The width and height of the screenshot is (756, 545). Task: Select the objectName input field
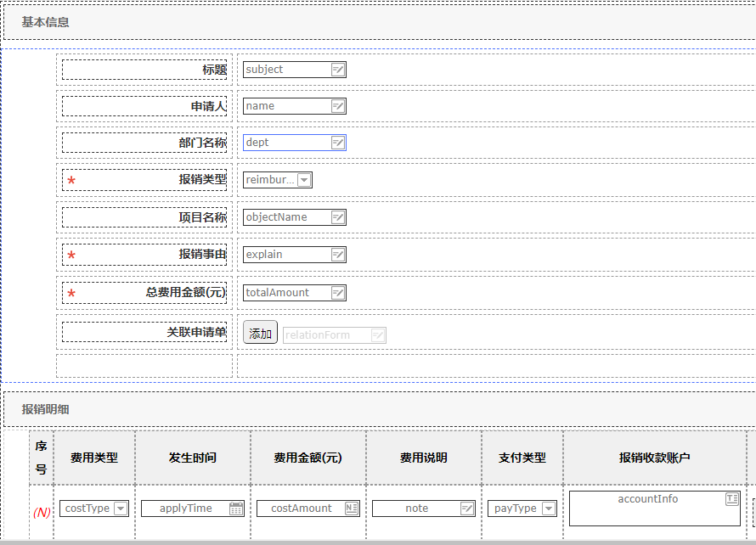point(295,217)
